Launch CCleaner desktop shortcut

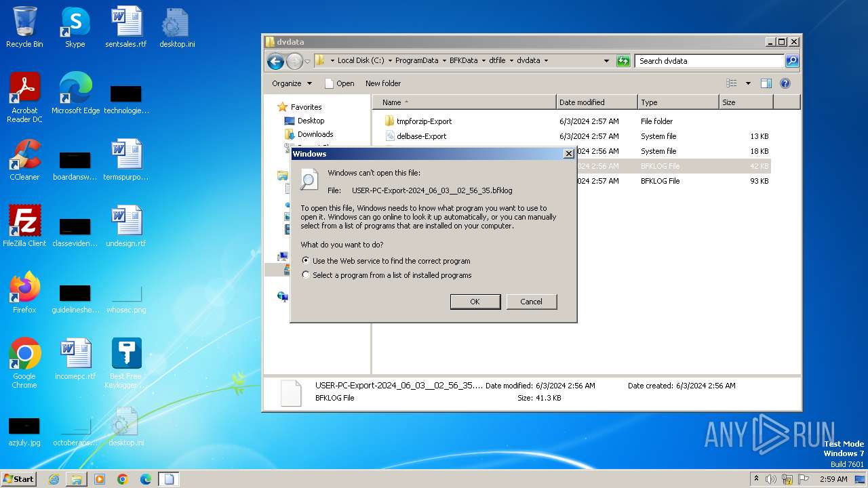click(x=24, y=160)
